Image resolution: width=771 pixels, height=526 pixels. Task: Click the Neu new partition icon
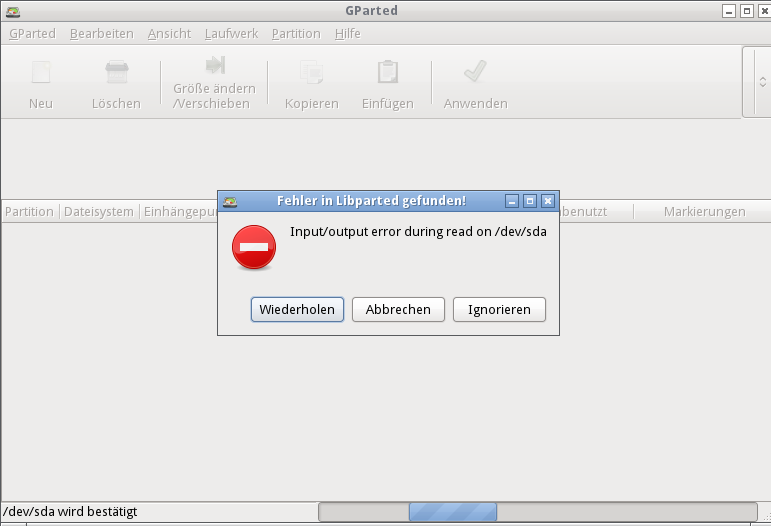[41, 72]
